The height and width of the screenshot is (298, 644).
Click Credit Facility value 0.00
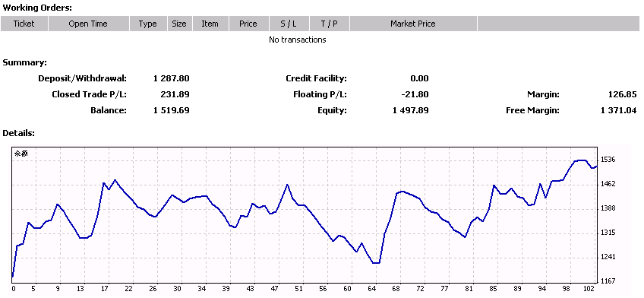click(x=419, y=78)
